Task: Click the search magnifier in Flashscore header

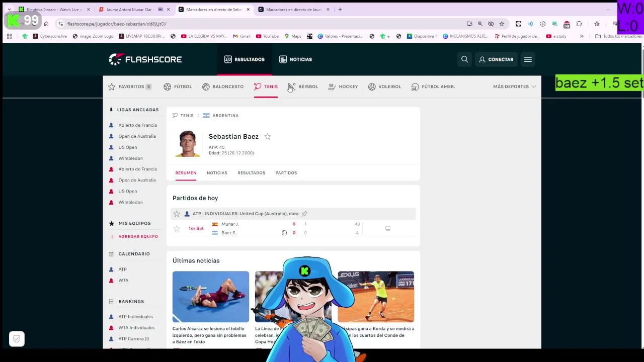Action: [464, 59]
